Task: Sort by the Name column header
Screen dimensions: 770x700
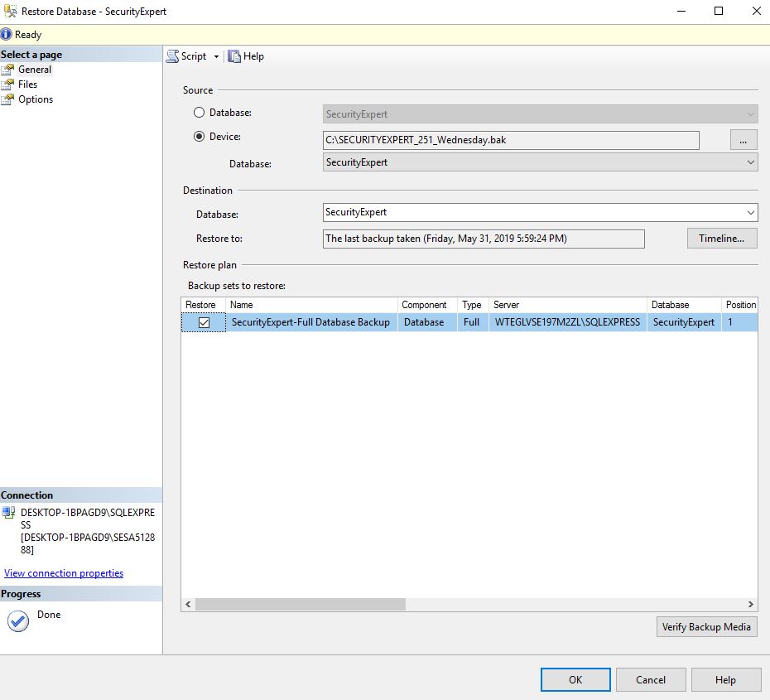Action: 310,305
